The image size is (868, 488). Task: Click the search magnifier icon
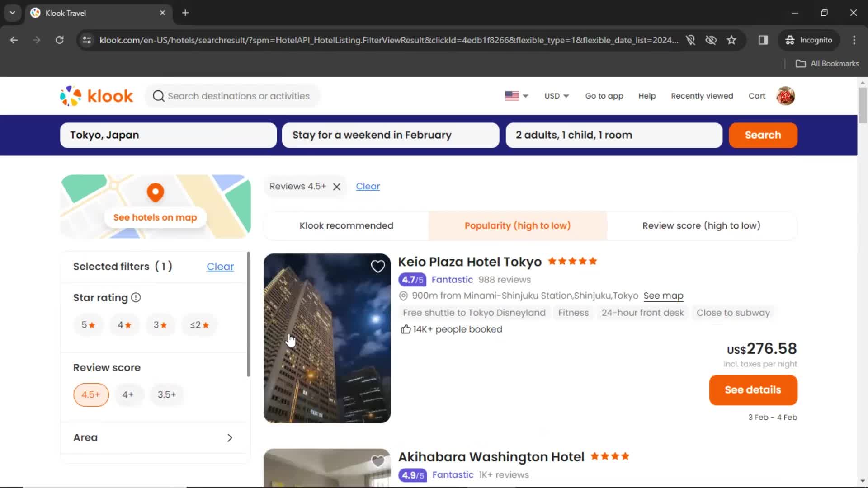tap(158, 96)
